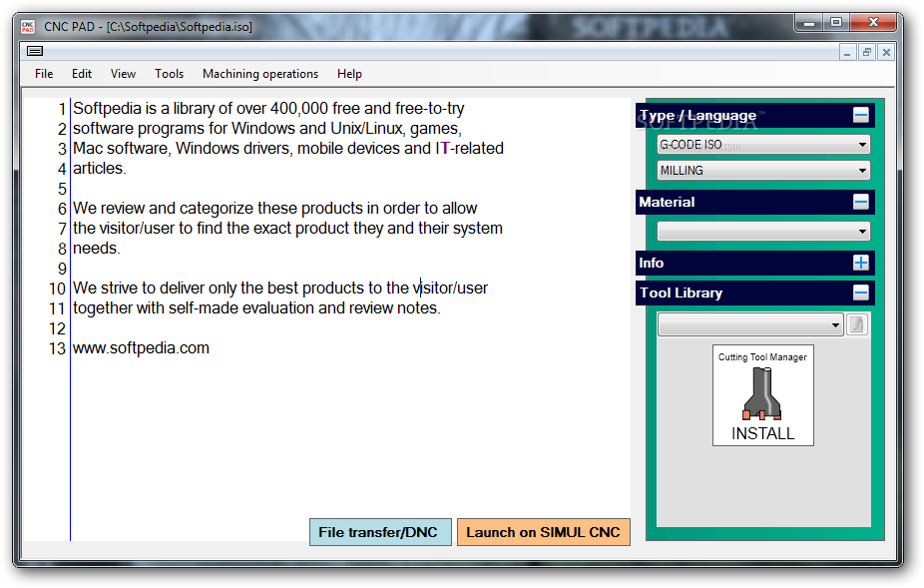The height and width of the screenshot is (588, 924).
Task: Open the File menu
Action: [44, 74]
